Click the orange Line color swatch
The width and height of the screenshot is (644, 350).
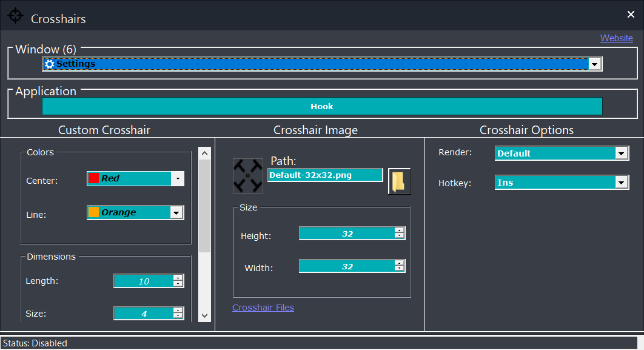tap(94, 212)
